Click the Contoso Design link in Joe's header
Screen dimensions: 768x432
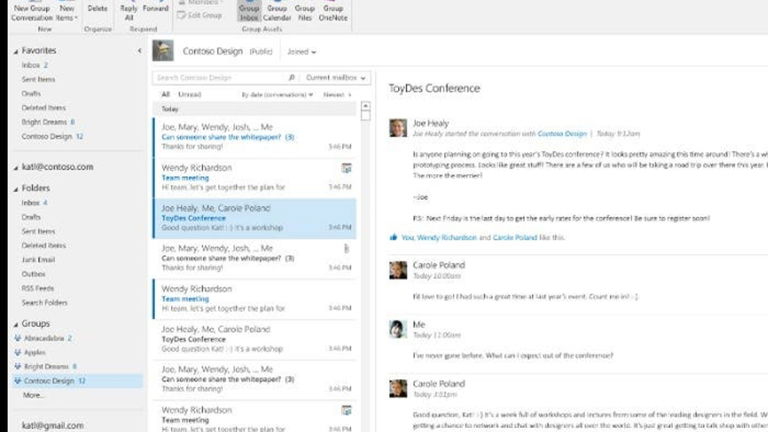coord(562,133)
